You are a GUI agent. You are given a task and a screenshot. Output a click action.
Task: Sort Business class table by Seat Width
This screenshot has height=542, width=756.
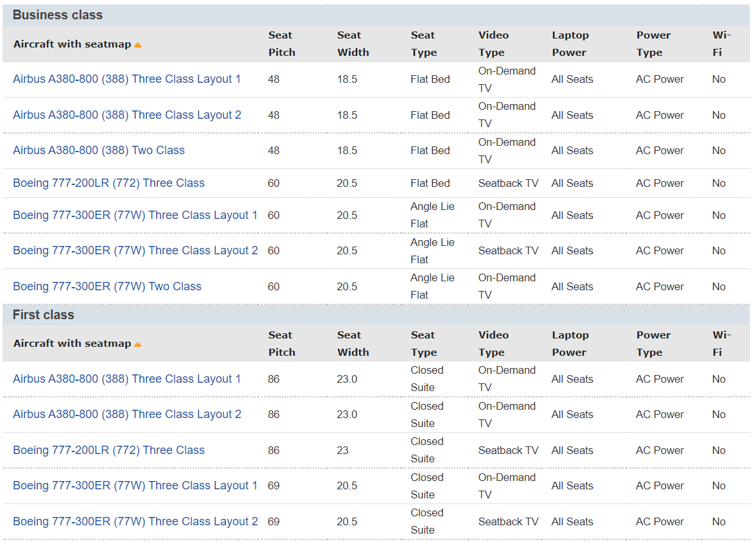(353, 44)
